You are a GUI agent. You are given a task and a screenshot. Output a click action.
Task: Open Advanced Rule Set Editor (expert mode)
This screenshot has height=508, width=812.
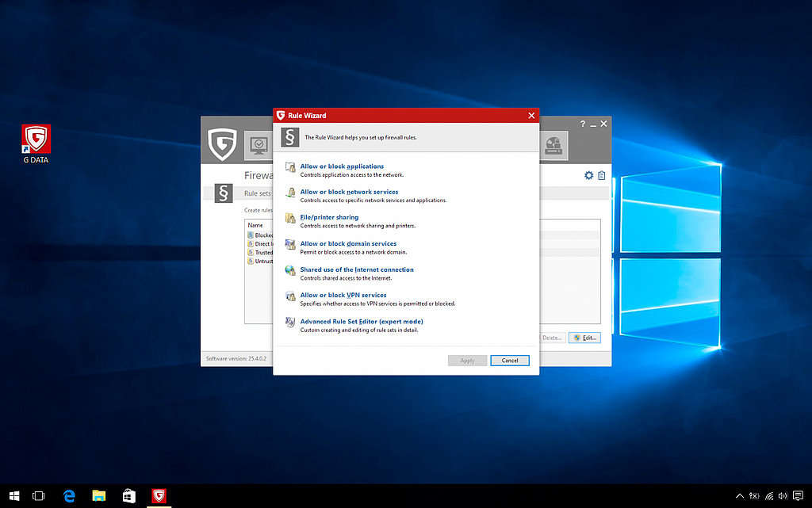362,322
